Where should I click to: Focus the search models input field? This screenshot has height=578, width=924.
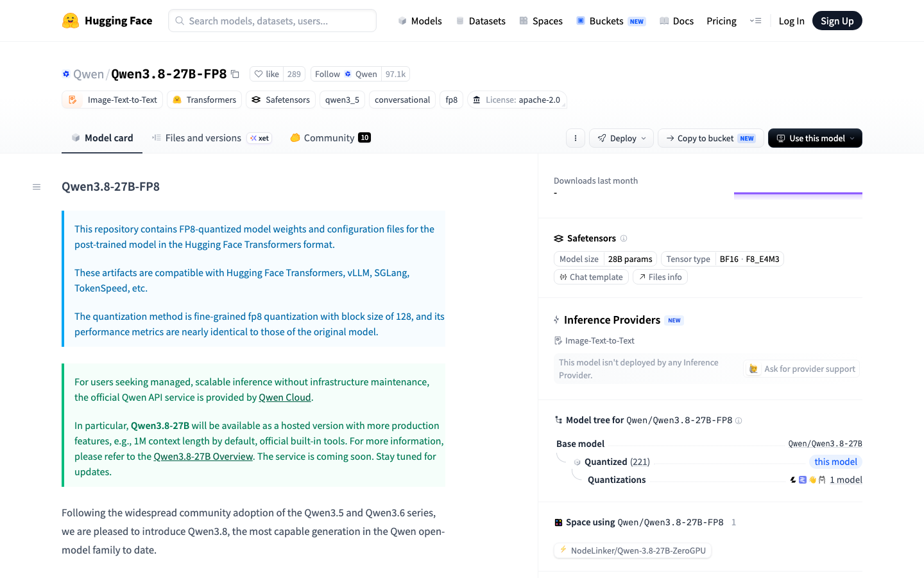click(x=272, y=21)
